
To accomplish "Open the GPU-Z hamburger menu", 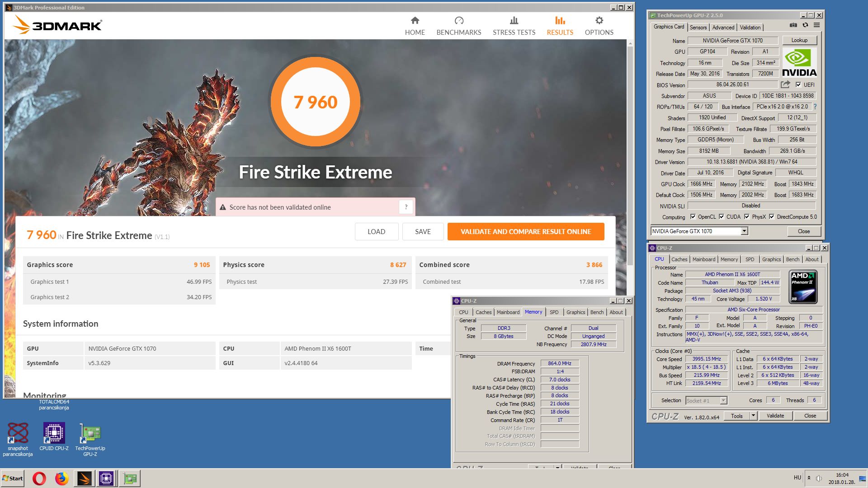I will click(x=817, y=25).
